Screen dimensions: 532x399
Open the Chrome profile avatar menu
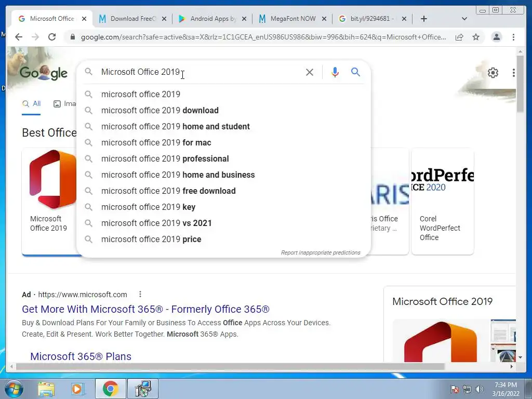(x=496, y=37)
